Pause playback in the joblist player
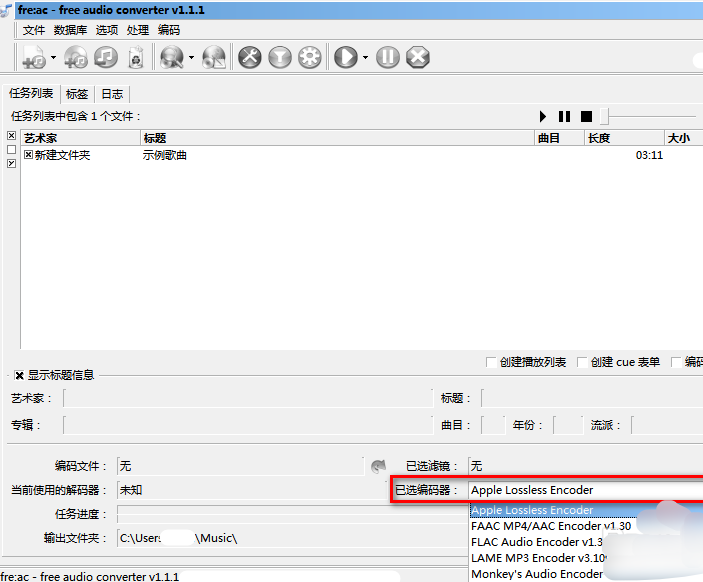 tap(564, 117)
